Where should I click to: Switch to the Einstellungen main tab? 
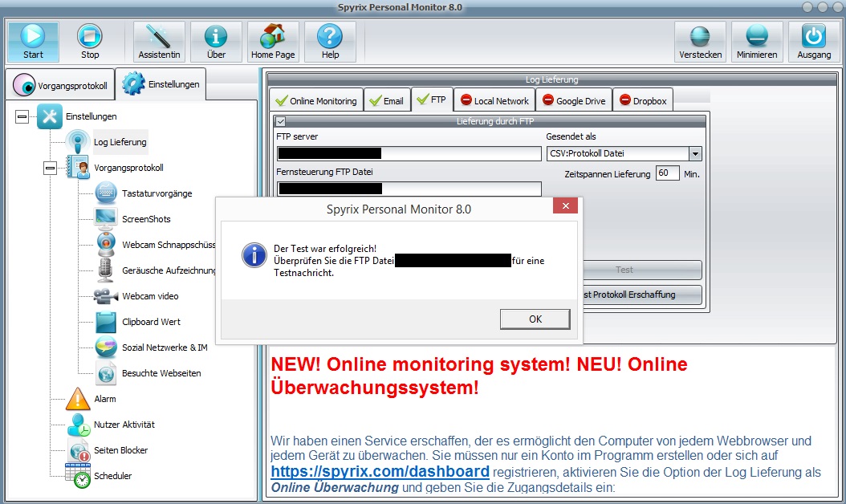[161, 84]
